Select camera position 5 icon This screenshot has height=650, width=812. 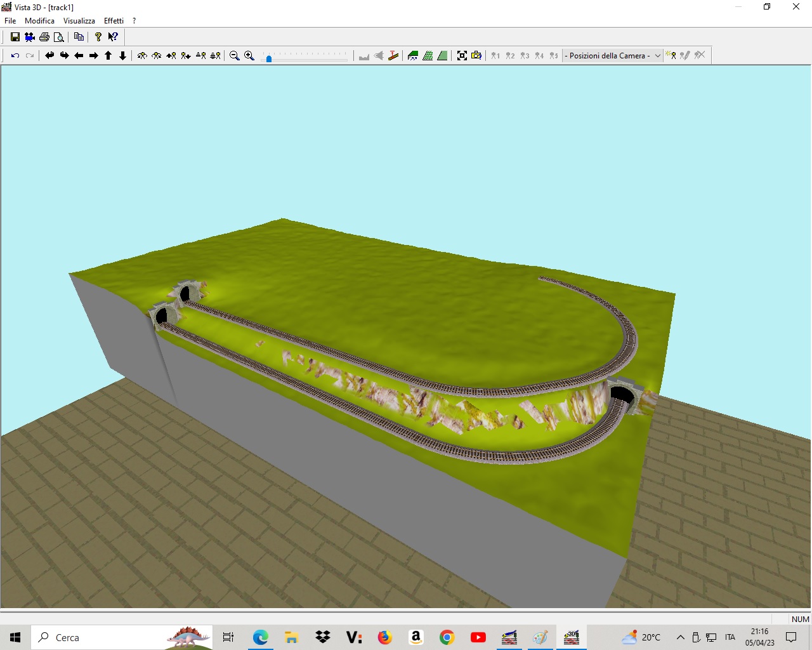(x=554, y=56)
